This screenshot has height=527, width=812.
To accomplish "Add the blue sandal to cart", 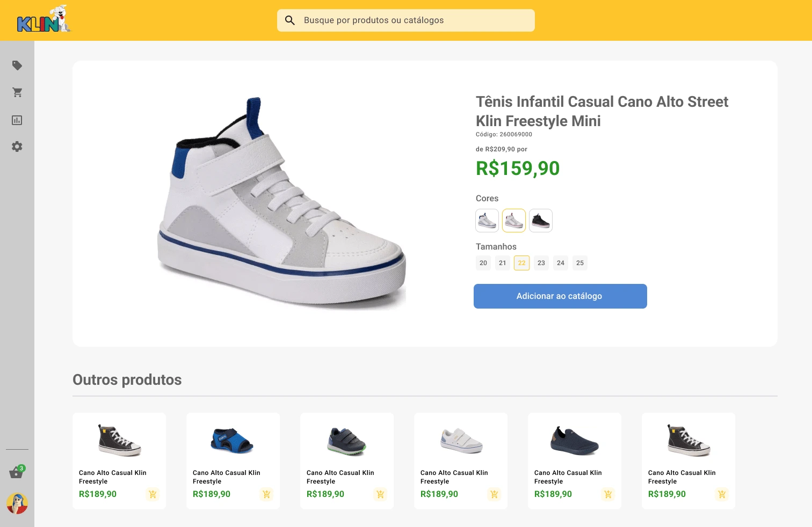I will (x=266, y=494).
